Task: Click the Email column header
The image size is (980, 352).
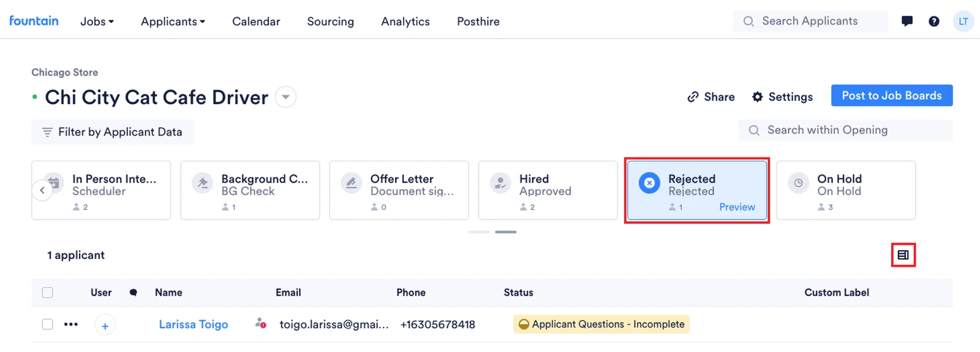Action: pos(288,293)
